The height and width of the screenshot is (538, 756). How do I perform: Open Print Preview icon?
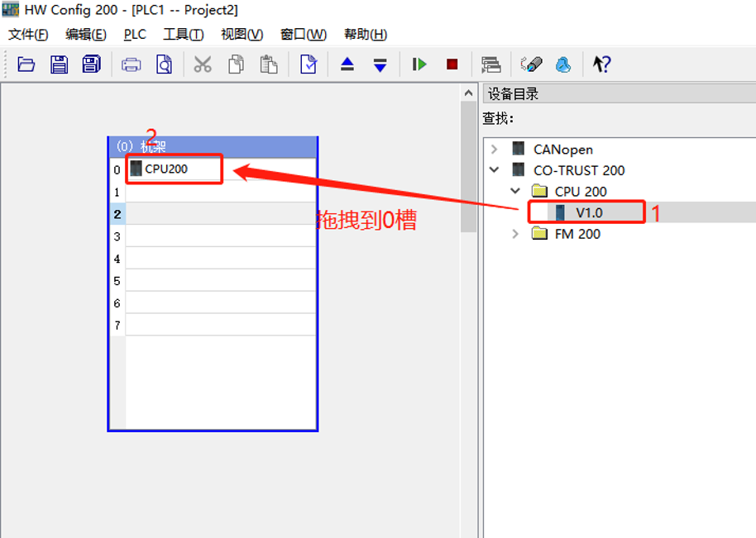point(164,64)
